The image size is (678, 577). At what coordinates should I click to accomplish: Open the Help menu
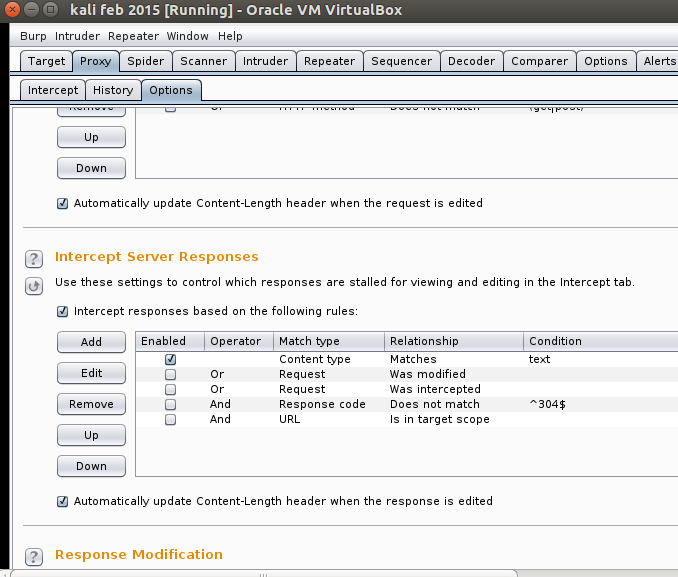[230, 36]
